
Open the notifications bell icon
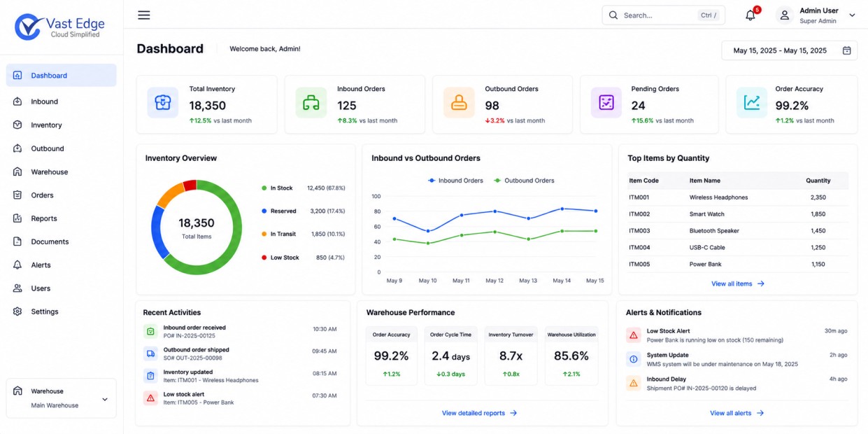point(750,15)
